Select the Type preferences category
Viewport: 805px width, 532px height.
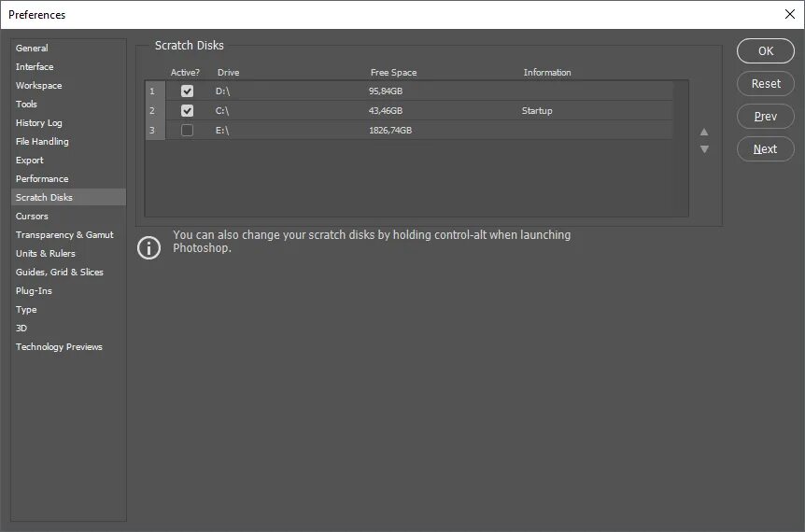point(26,309)
